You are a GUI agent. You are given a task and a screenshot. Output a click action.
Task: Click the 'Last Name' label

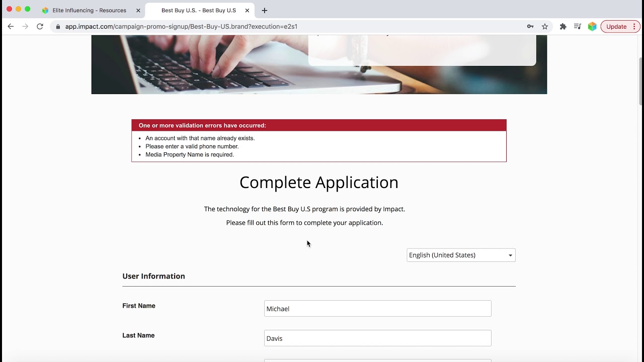point(138,335)
